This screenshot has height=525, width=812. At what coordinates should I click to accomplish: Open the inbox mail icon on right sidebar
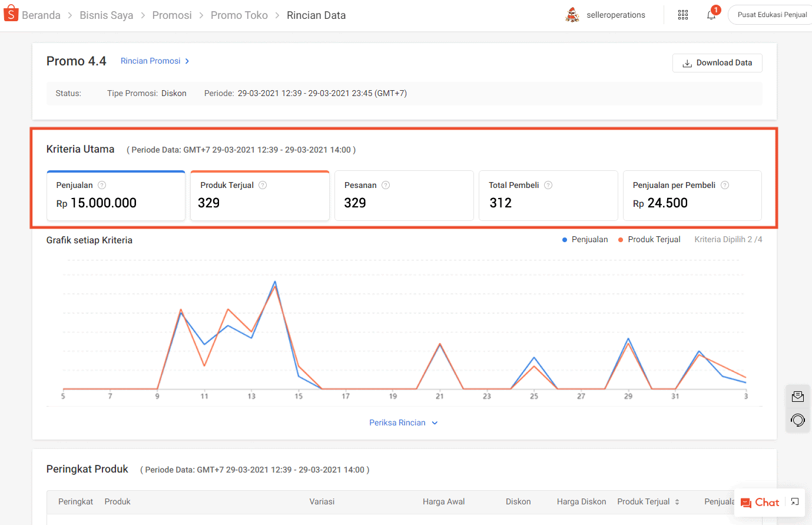pos(798,397)
